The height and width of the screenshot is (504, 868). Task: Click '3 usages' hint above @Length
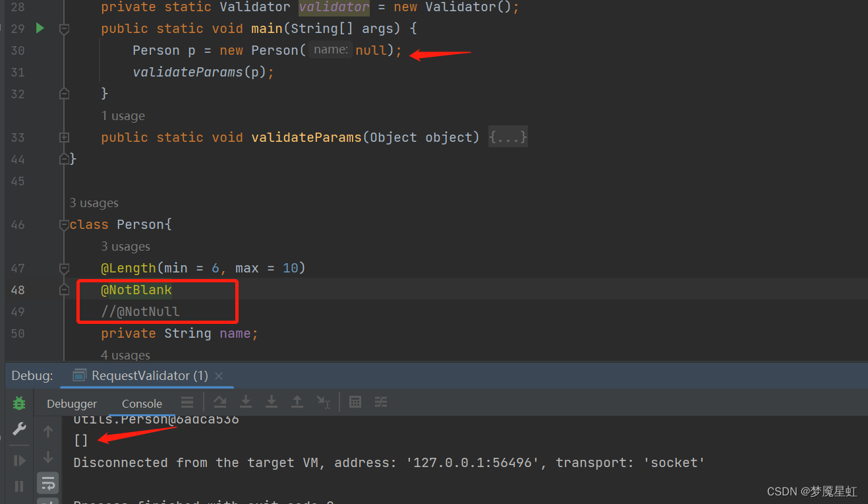[x=125, y=246]
